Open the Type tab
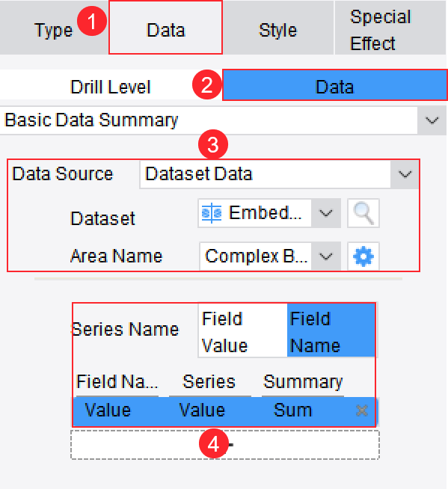Image resolution: width=448 pixels, height=489 pixels. pyautogui.click(x=54, y=28)
